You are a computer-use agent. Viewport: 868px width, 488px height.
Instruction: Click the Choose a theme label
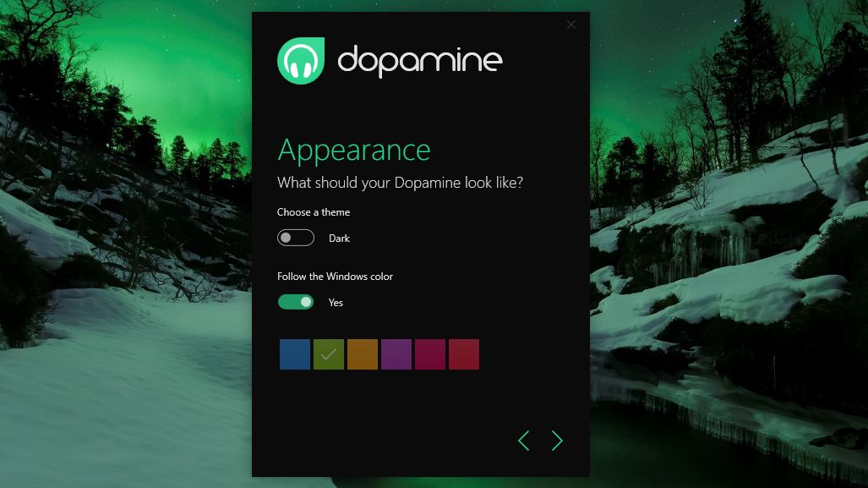tap(313, 212)
